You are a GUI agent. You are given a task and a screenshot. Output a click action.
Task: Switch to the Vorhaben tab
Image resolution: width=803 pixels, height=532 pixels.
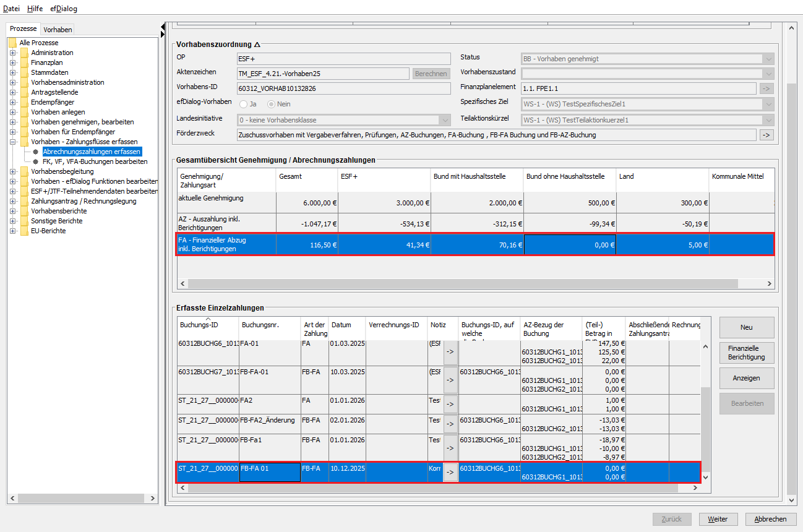point(58,29)
